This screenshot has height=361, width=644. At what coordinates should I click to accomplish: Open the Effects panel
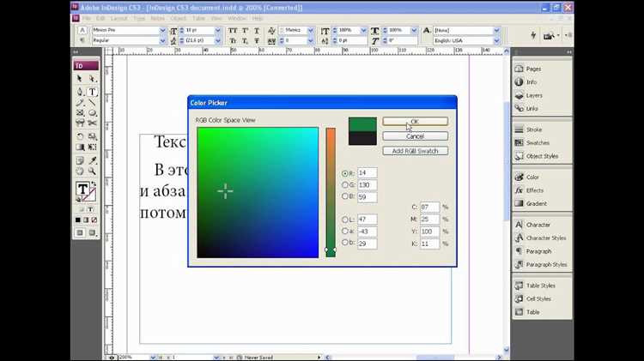535,190
